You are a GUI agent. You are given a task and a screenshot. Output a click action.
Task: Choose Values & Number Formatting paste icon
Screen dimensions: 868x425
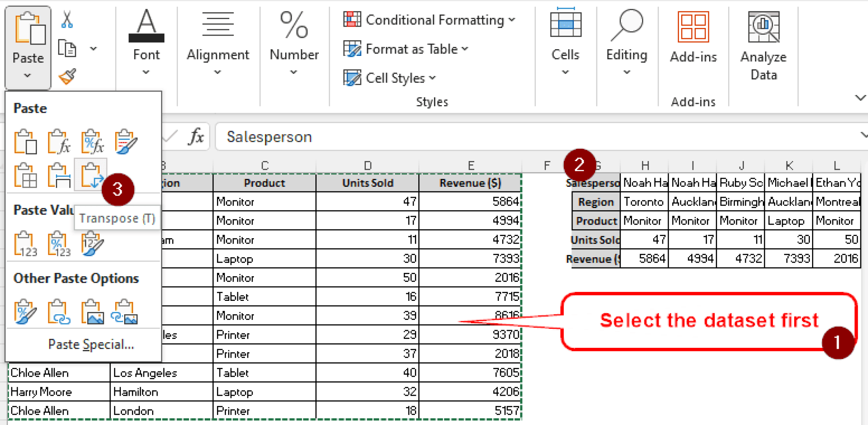point(59,244)
